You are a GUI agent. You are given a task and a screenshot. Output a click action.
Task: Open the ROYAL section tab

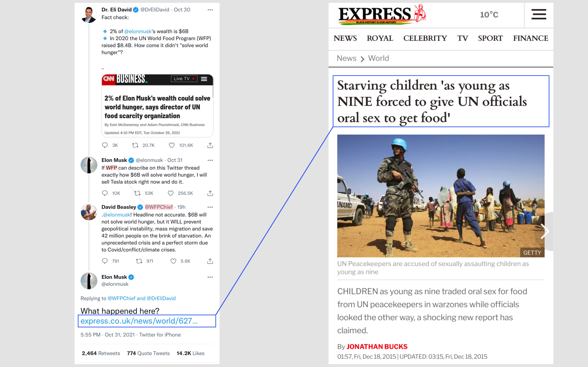point(380,38)
